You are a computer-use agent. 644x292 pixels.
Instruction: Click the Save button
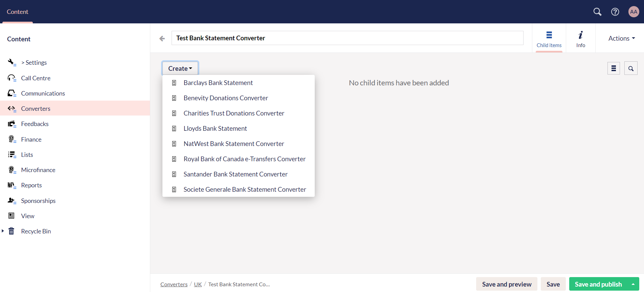click(x=553, y=284)
